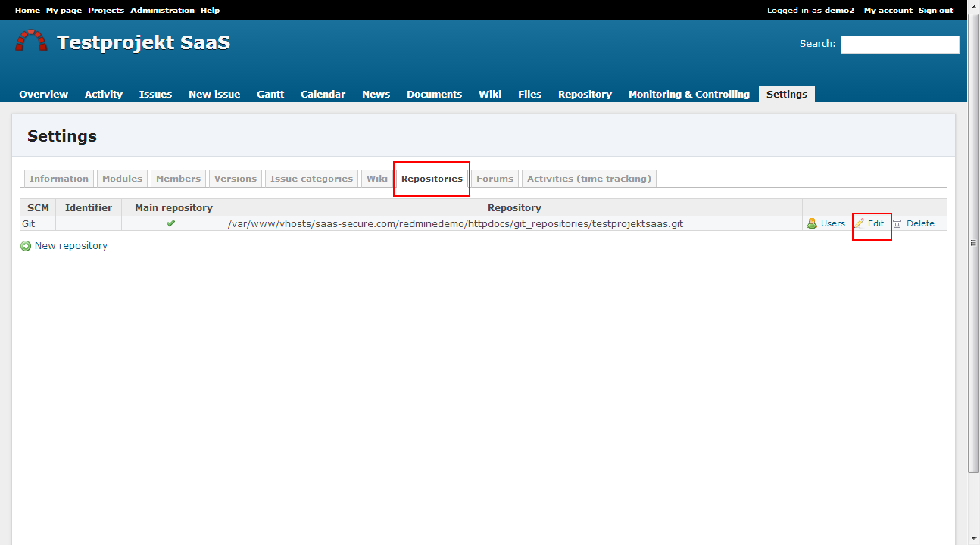This screenshot has height=545, width=980.
Task: Select the Versions tab
Action: click(x=235, y=178)
